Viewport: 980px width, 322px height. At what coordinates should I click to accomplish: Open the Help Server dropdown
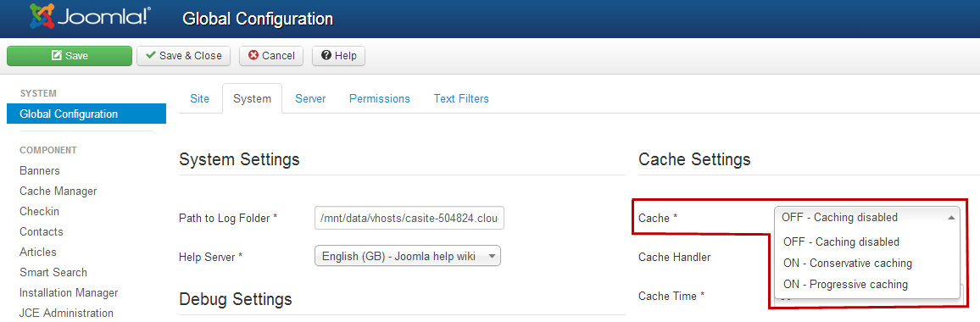pos(408,256)
